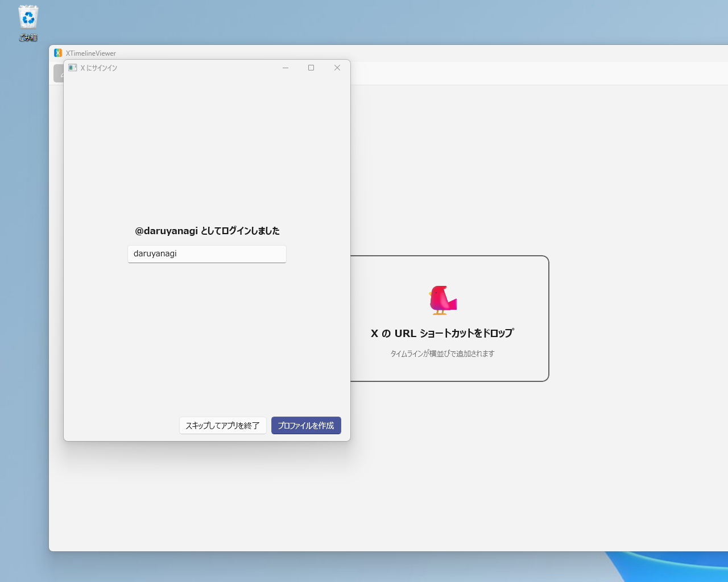Click the pink bird drop-zone icon

click(442, 300)
